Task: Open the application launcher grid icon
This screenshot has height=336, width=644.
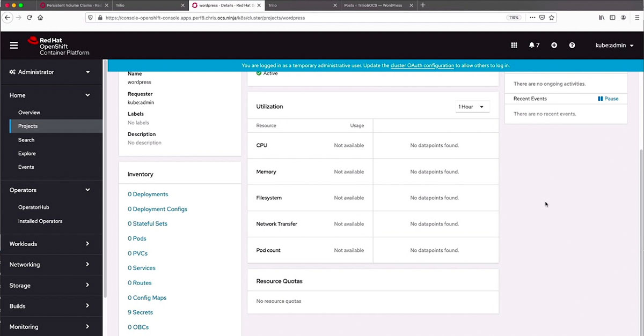Action: 514,46
